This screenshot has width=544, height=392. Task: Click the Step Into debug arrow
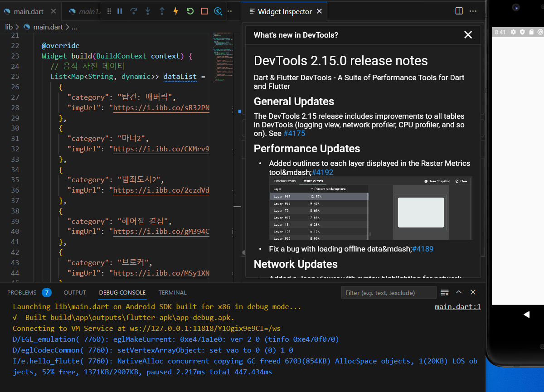coord(148,11)
